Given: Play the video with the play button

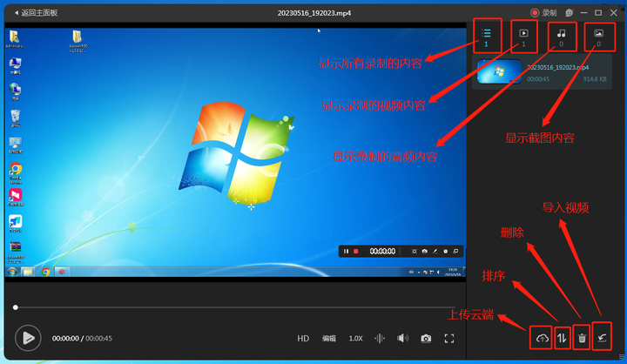Looking at the screenshot, I should [28, 338].
